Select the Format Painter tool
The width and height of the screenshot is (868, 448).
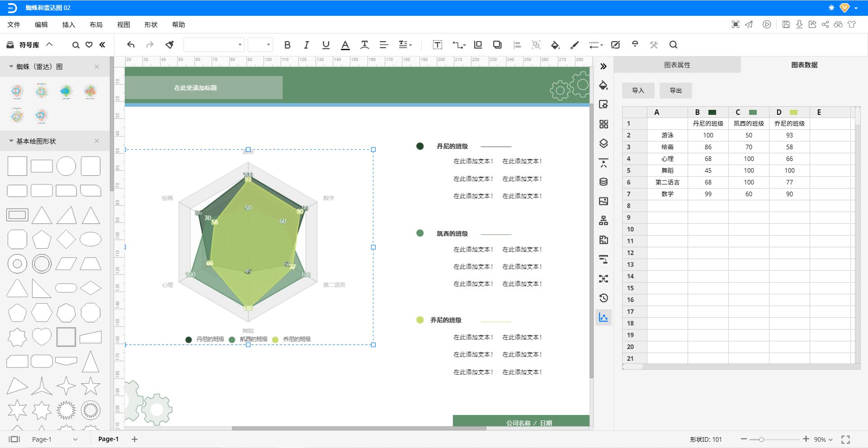[170, 45]
